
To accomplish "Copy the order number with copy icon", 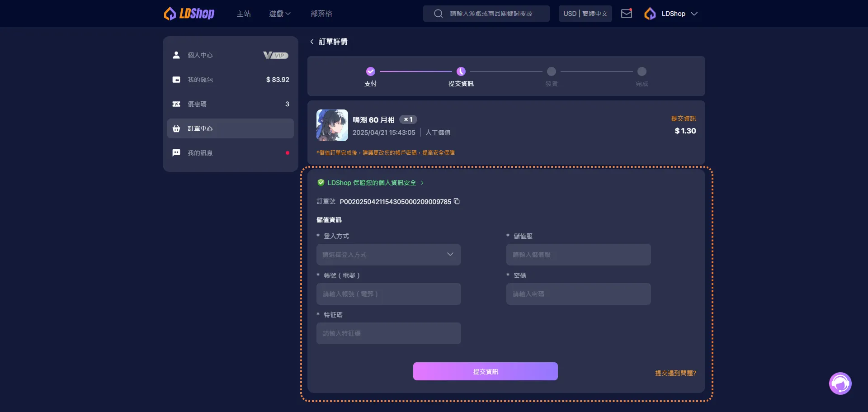I will pyautogui.click(x=457, y=201).
